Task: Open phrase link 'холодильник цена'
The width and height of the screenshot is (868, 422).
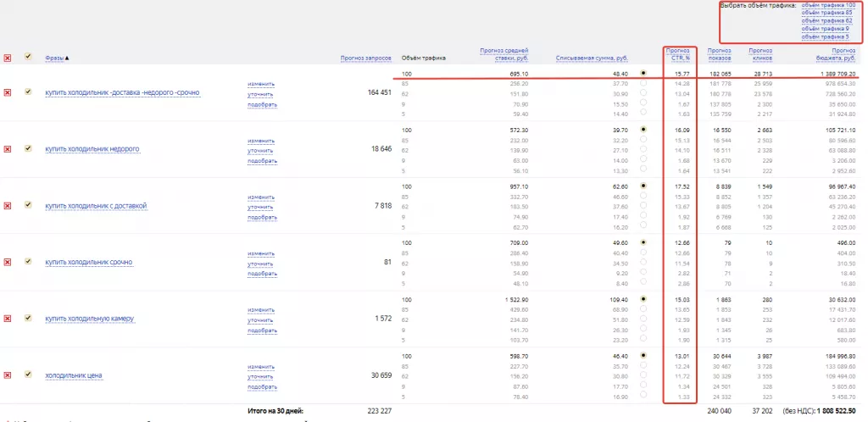Action: 73,375
